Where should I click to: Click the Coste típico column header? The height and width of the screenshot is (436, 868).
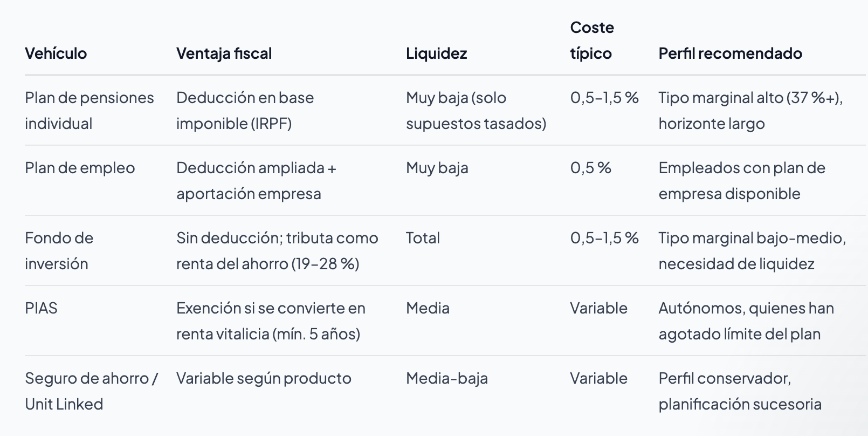tap(592, 40)
